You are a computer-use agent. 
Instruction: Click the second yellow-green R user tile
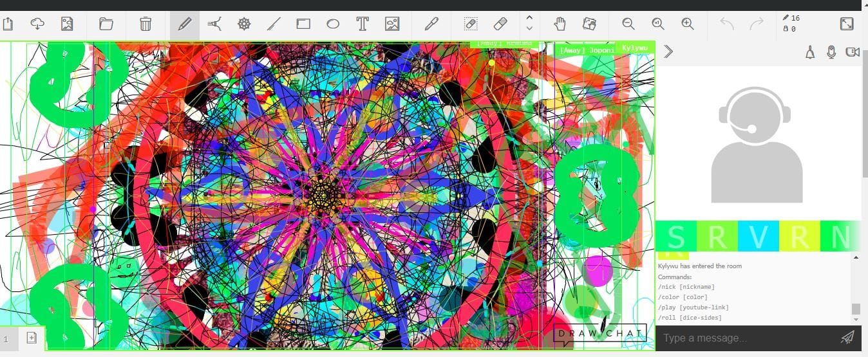[800, 236]
